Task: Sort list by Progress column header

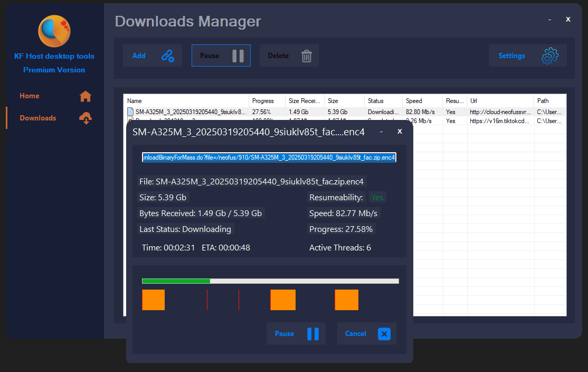Action: click(x=263, y=101)
